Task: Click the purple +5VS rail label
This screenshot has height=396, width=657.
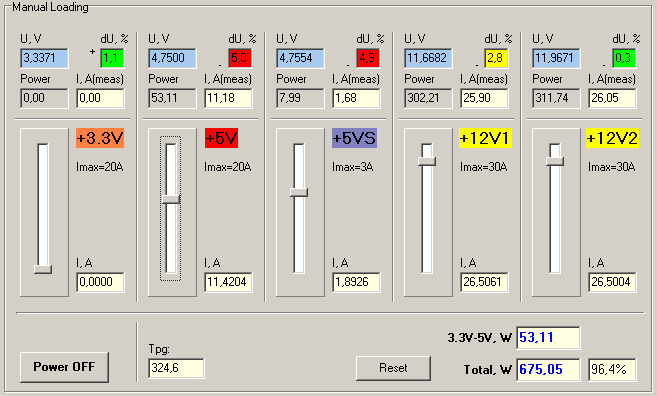Action: [x=354, y=138]
